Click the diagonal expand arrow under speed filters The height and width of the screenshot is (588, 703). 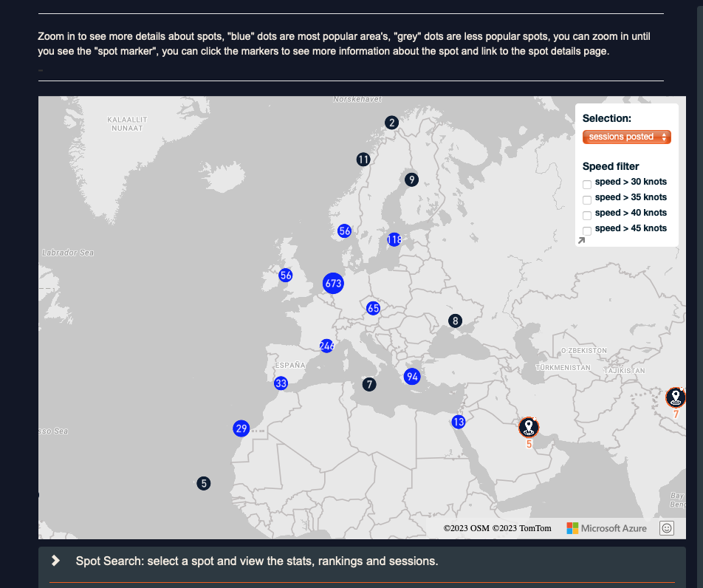(581, 240)
